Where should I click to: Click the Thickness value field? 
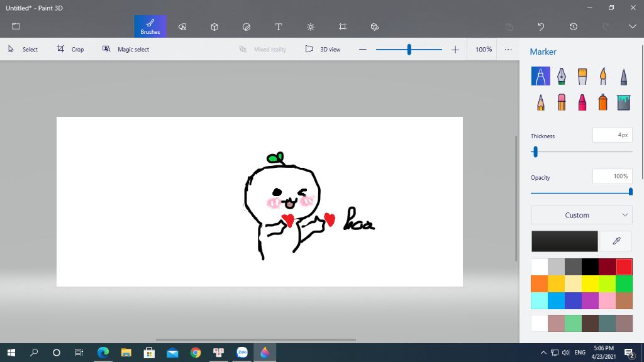click(x=613, y=135)
